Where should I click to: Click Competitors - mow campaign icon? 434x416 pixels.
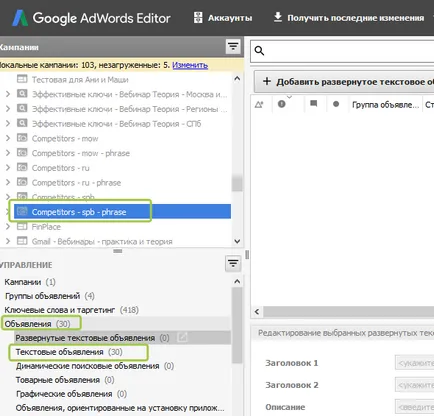[22, 138]
